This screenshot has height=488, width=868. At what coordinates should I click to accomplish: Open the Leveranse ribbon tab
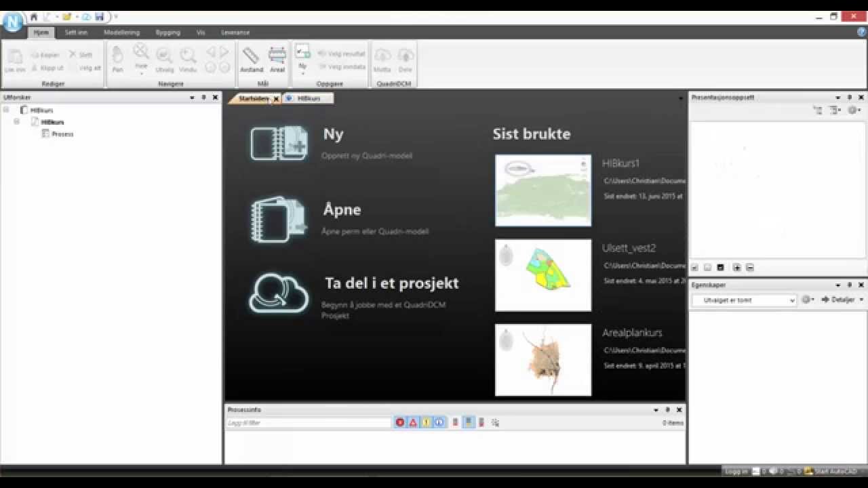[235, 32]
